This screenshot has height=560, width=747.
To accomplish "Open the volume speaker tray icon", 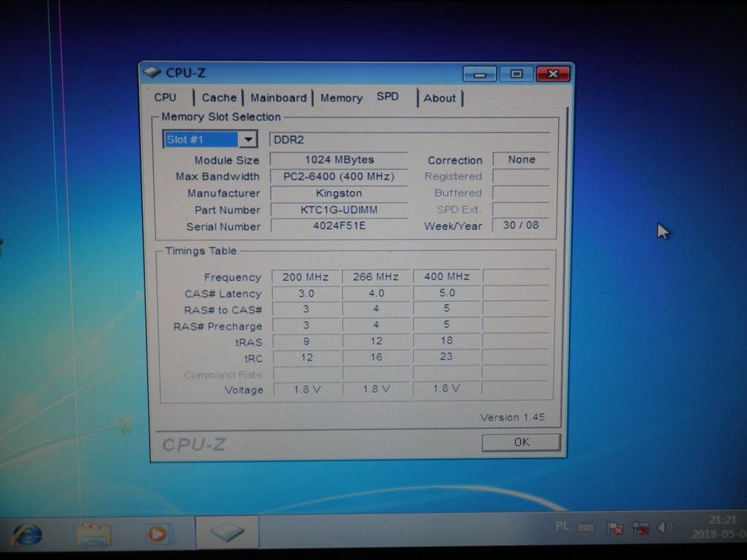I will [665, 528].
